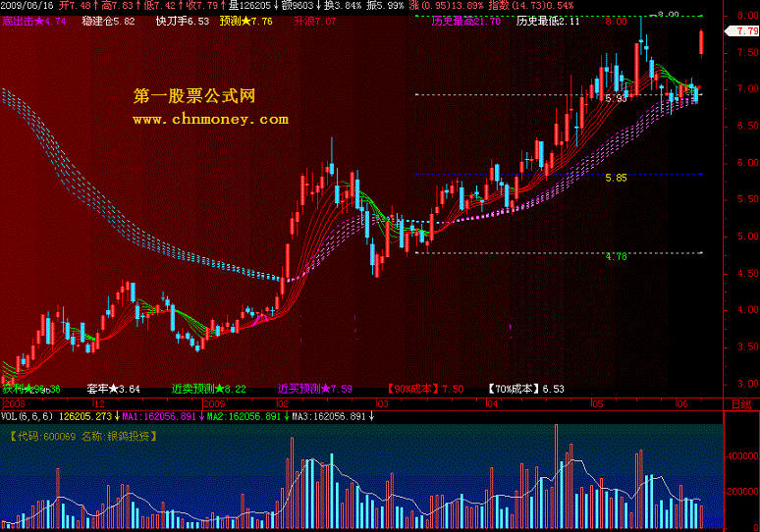Image resolution: width=760 pixels, height=532 pixels.
Task: Click the 日线 daily period label
Action: pos(741,404)
